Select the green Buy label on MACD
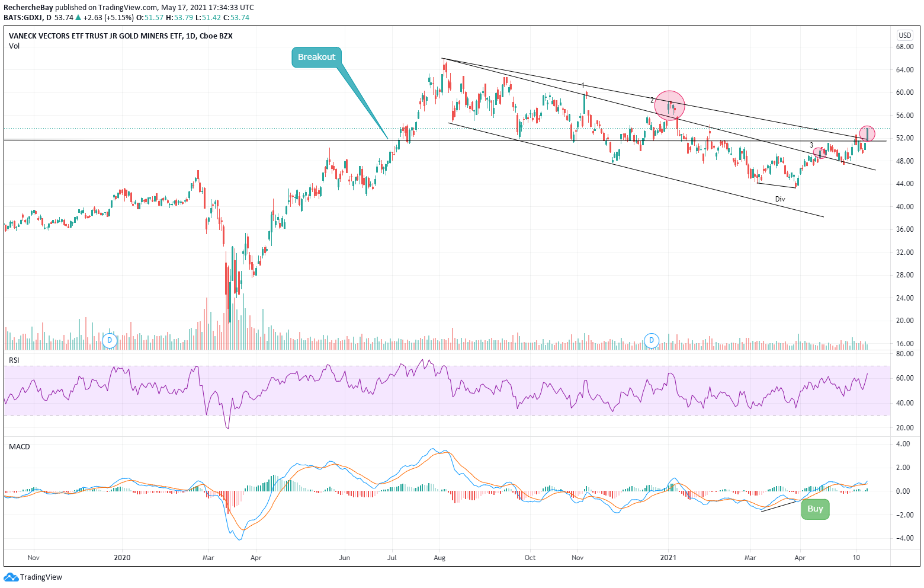 [x=815, y=509]
